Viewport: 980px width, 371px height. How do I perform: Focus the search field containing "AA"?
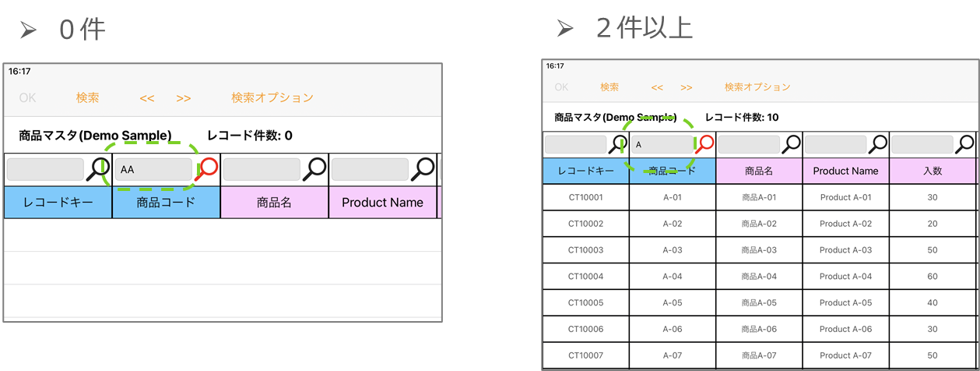tap(153, 169)
